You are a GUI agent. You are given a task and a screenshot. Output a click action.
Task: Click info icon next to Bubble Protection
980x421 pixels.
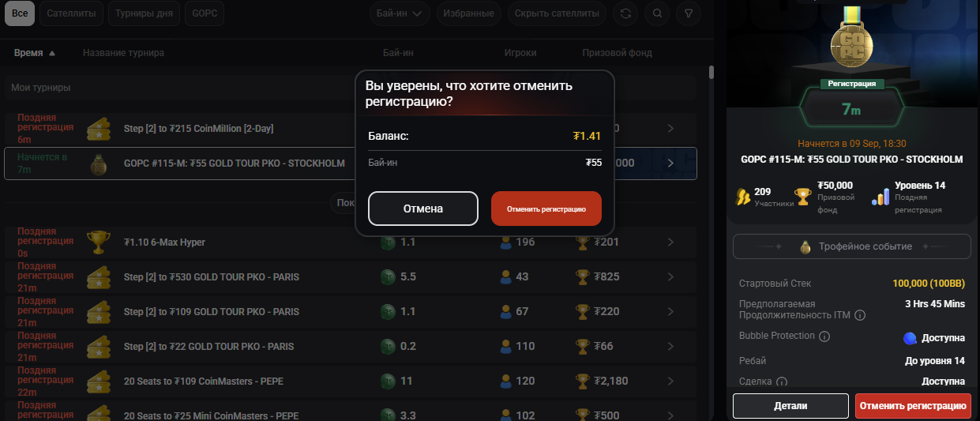(x=824, y=336)
